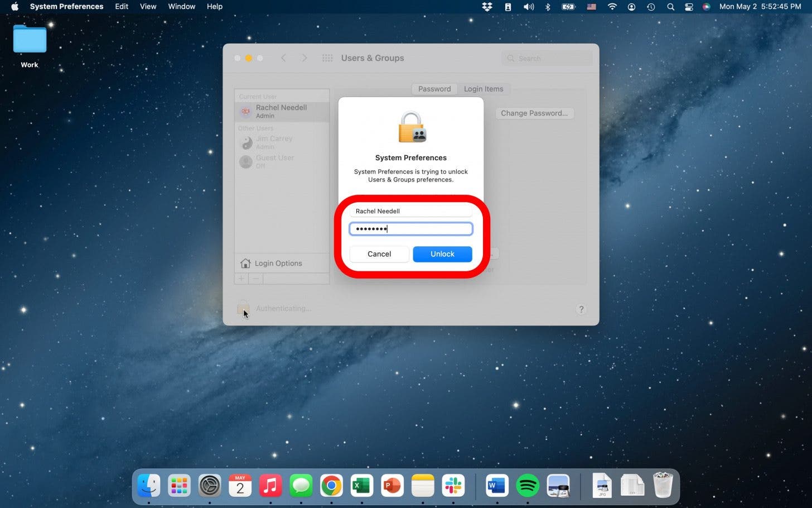Open the Help question mark button
The height and width of the screenshot is (508, 812).
point(581,309)
